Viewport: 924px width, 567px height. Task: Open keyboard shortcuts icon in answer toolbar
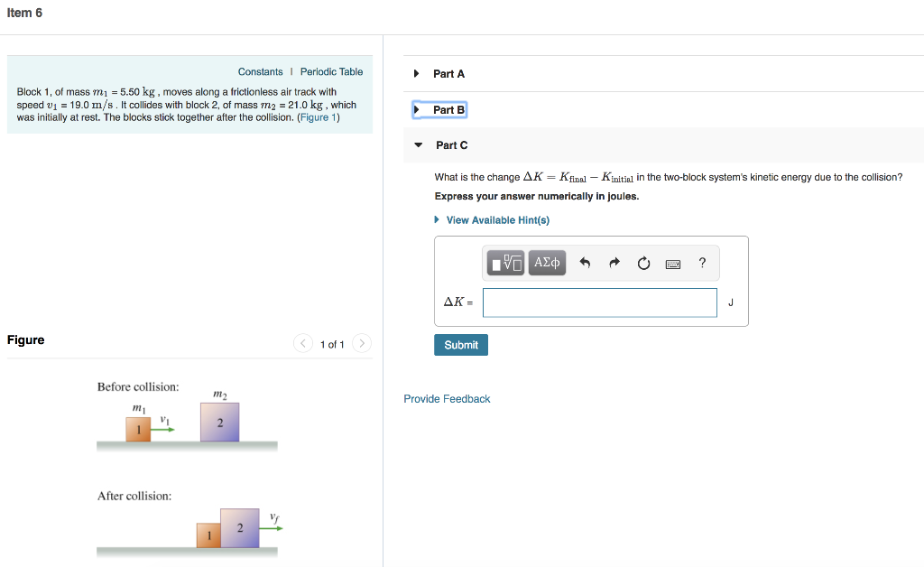[x=672, y=263]
